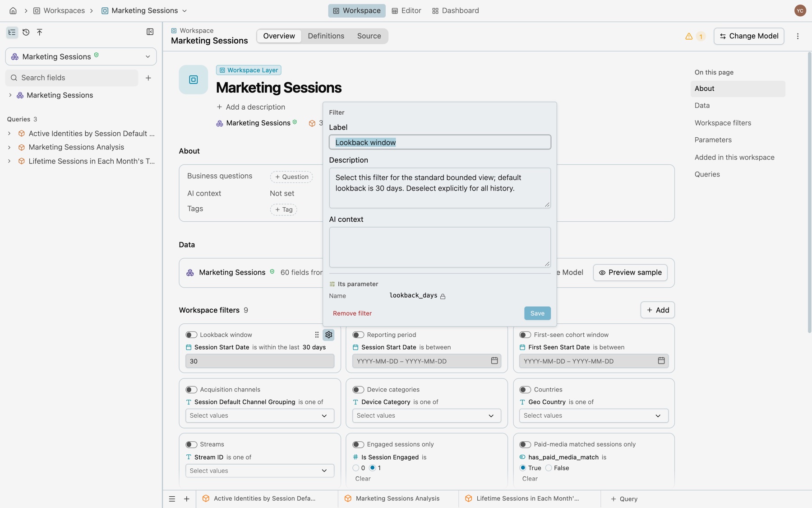Switch to the Definitions tab

tap(326, 36)
